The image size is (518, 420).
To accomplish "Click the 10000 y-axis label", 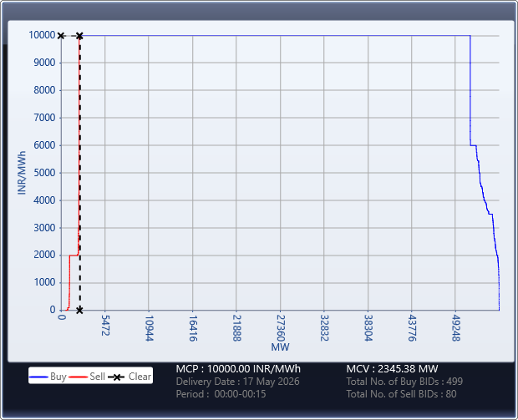I will 42,35.
